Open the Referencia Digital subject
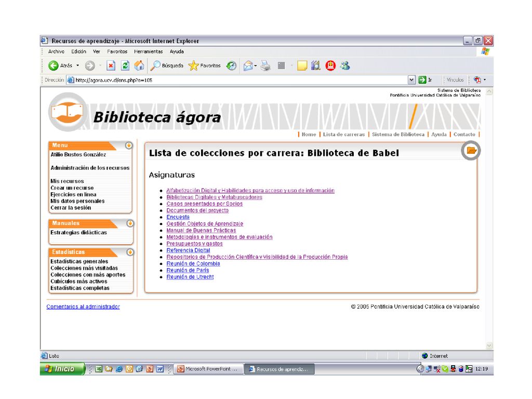The height and width of the screenshot is (399, 532). (188, 250)
